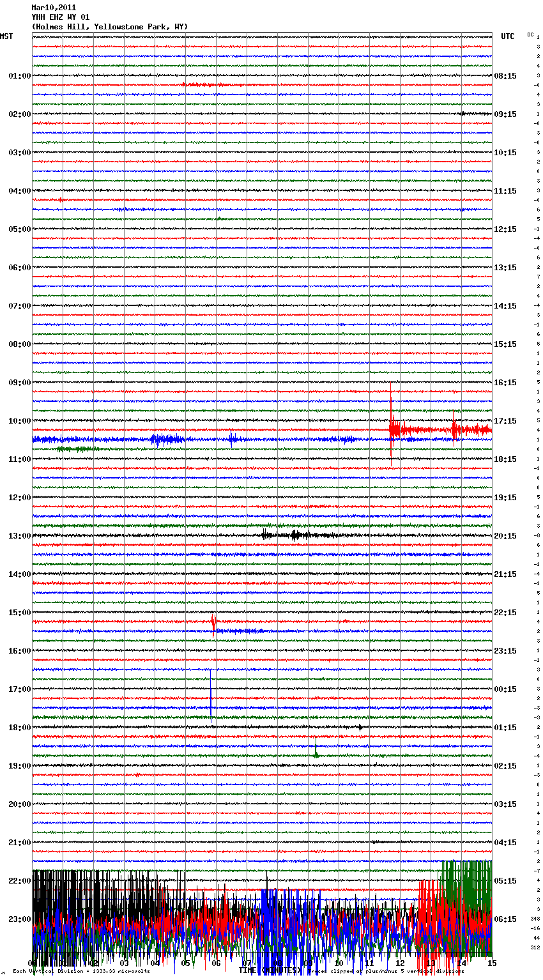Click the DC value 312
The height and width of the screenshot is (980, 543).
tap(535, 947)
